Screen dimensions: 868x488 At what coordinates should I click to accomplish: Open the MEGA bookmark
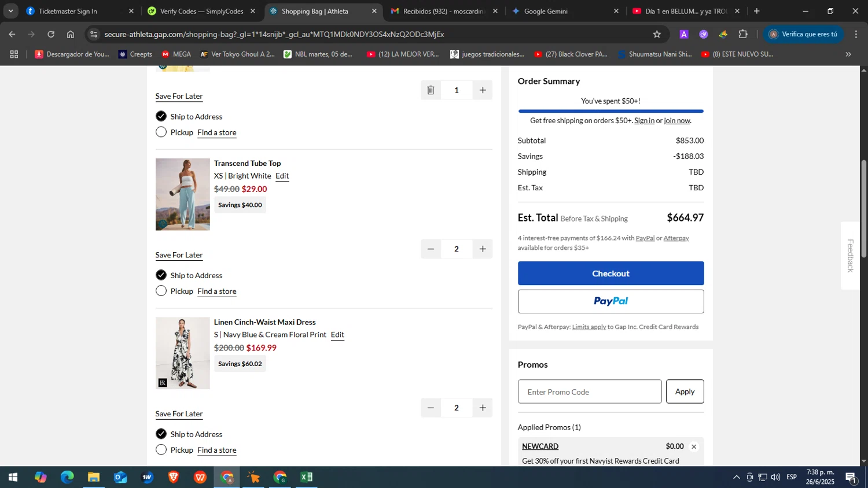coord(176,54)
